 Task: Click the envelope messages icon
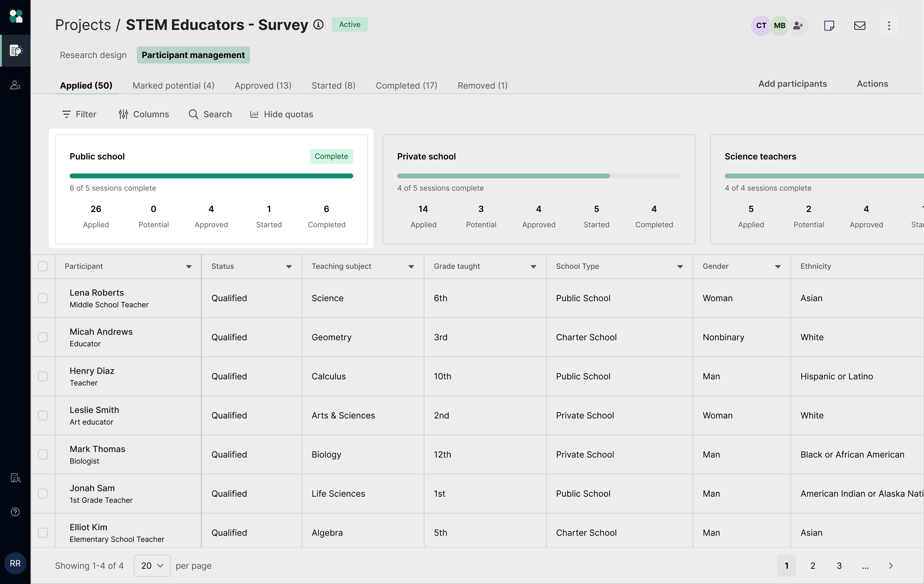click(x=859, y=26)
